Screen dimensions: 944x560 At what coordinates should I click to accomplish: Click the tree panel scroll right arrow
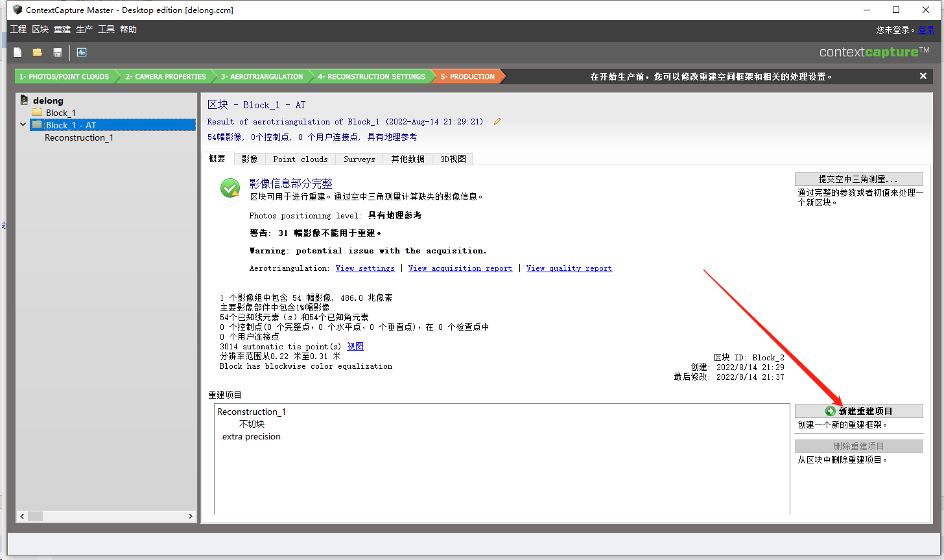tap(191, 517)
